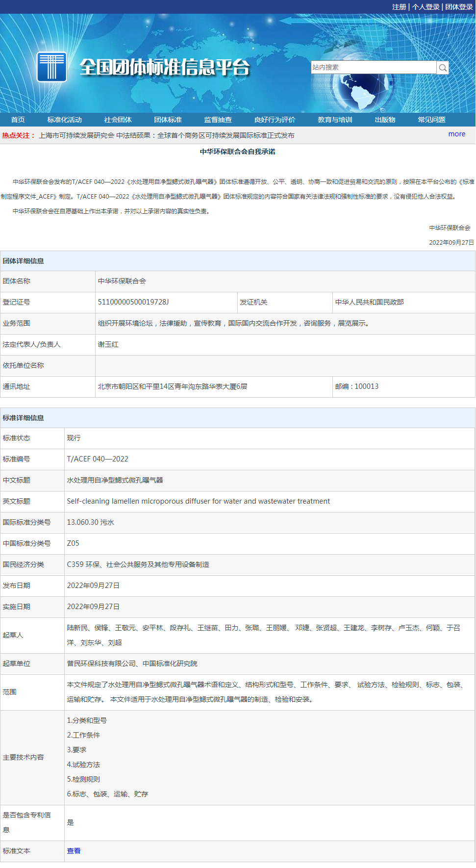Click the 全国团体标准信息平台 site title

(165, 67)
